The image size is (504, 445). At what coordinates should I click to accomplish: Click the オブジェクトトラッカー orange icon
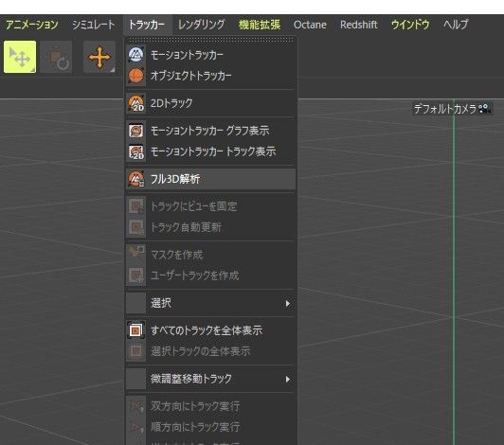(x=136, y=76)
